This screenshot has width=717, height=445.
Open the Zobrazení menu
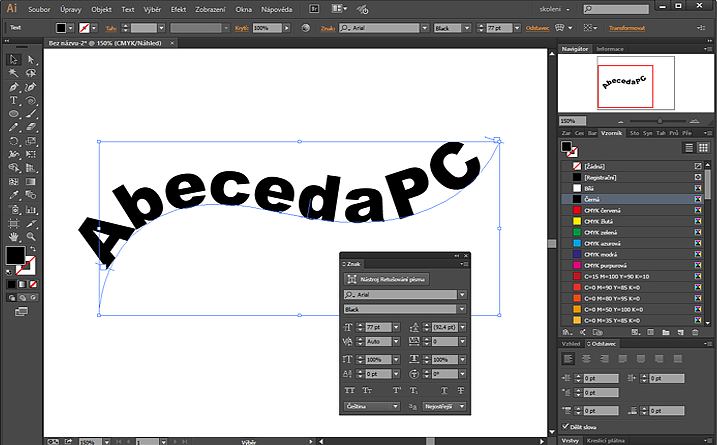210,9
